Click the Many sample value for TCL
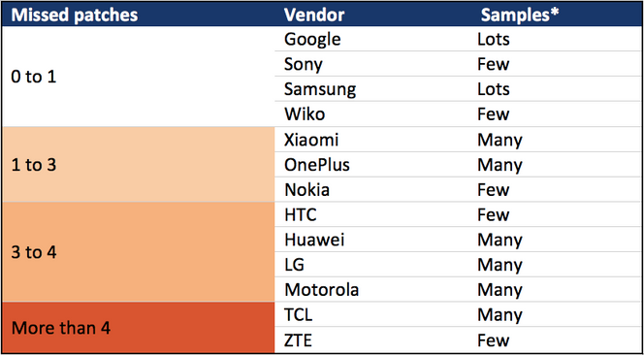644x355 pixels. [x=499, y=315]
